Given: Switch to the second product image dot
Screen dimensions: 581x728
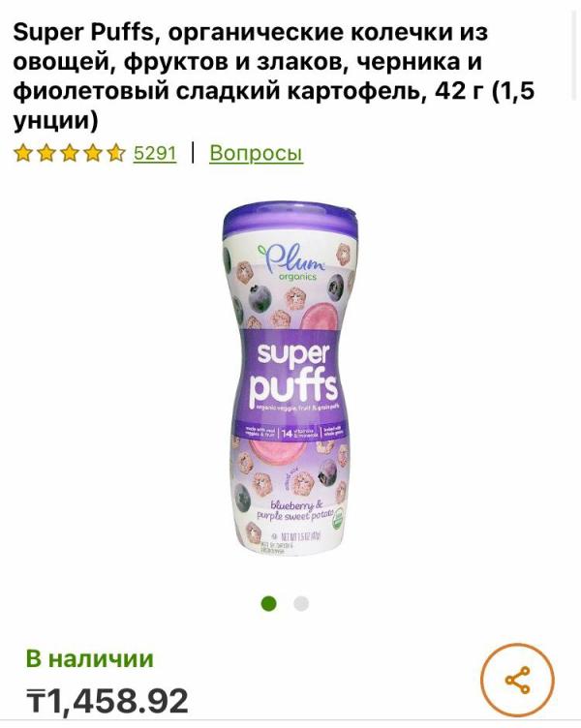Looking at the screenshot, I should click(301, 603).
